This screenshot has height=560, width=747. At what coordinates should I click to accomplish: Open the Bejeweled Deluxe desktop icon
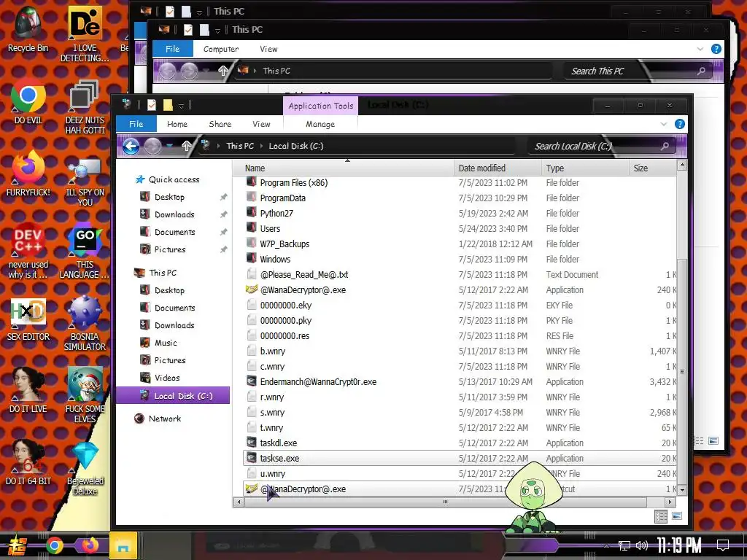[x=85, y=469]
